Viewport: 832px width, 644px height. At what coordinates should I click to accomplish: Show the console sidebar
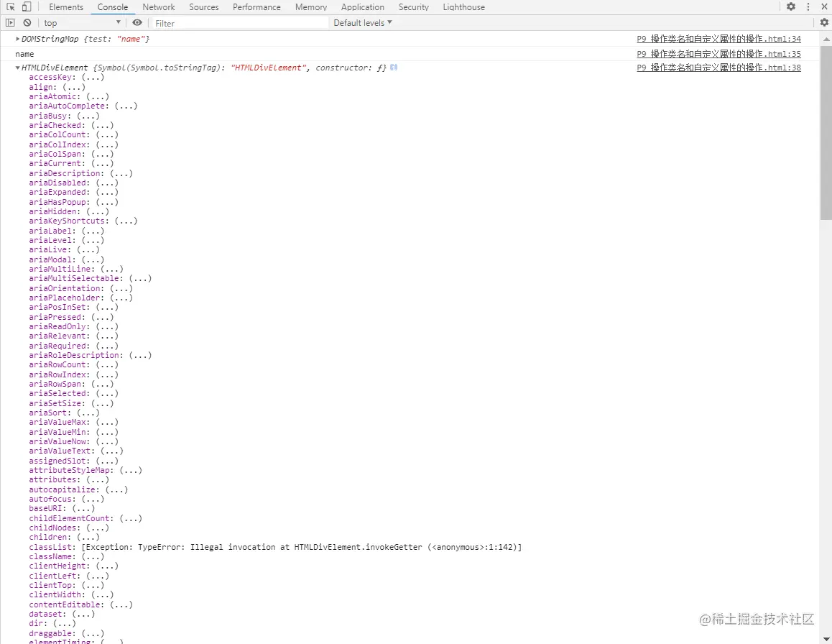(10, 23)
